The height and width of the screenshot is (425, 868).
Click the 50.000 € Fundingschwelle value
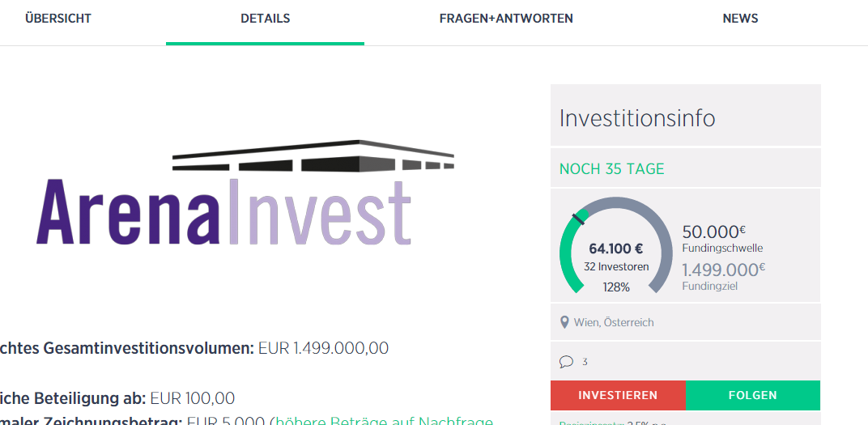[713, 232]
